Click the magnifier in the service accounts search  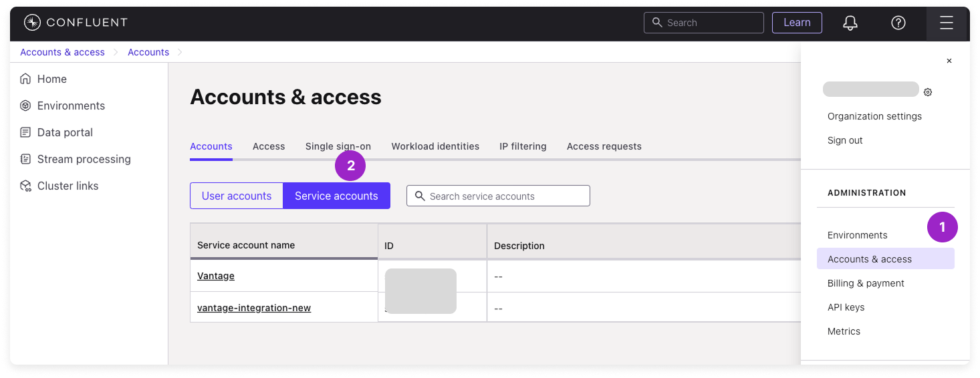click(420, 196)
